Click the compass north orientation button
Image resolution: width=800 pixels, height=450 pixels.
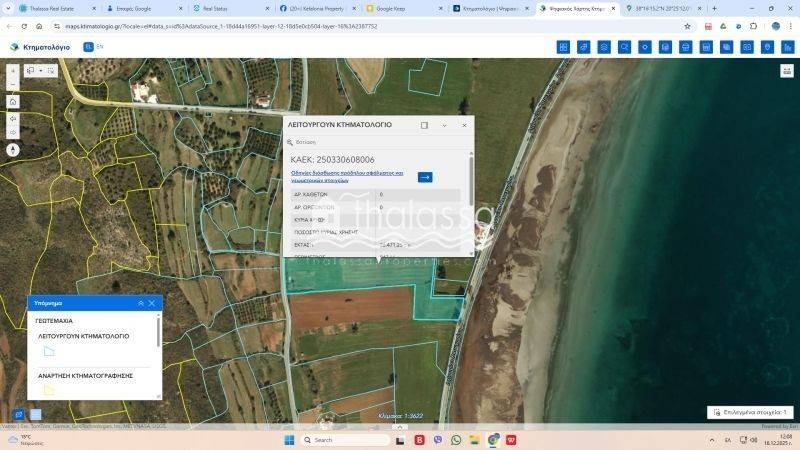13,150
